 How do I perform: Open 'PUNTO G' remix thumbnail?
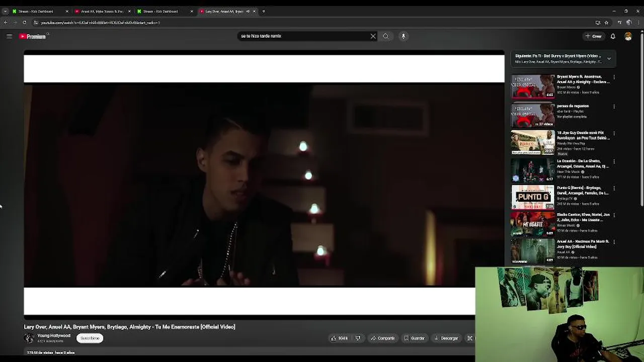pos(533,197)
